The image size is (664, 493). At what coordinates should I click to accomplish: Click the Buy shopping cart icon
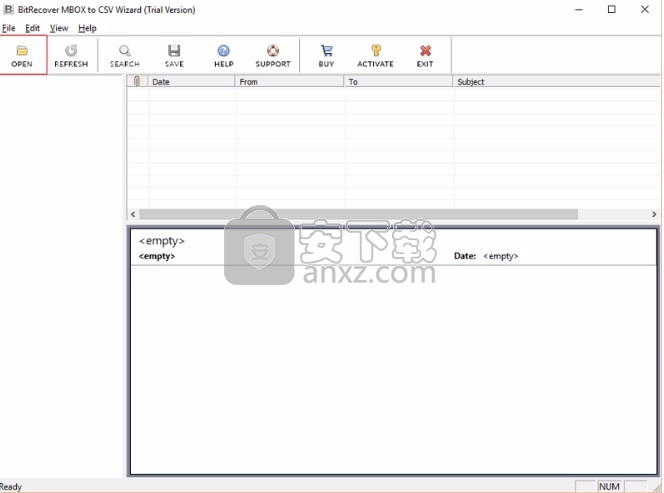[326, 50]
